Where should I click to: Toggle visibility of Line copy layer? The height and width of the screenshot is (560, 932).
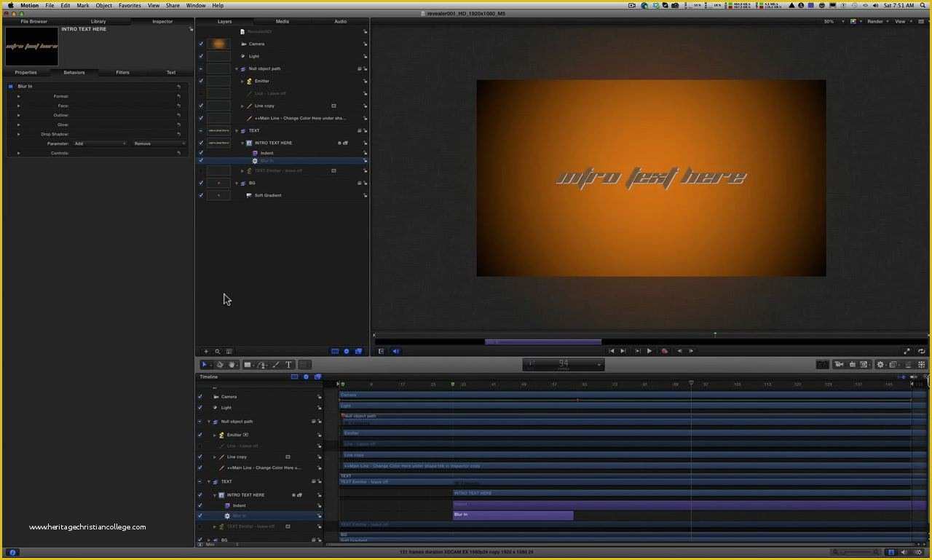[201, 106]
